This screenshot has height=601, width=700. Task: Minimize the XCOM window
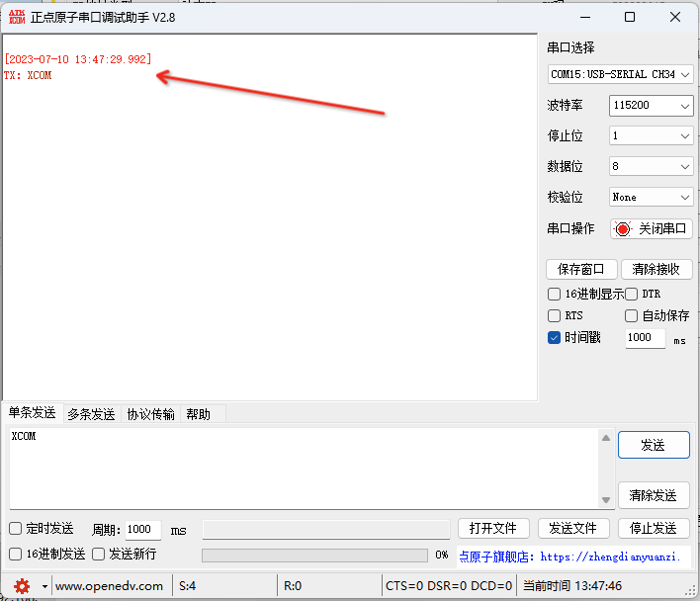tap(585, 18)
